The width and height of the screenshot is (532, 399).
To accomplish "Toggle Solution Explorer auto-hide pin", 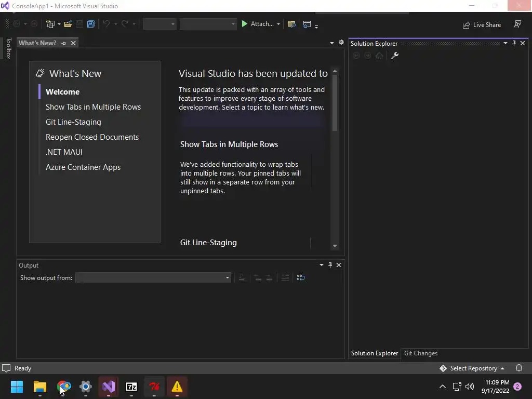I will tap(514, 43).
